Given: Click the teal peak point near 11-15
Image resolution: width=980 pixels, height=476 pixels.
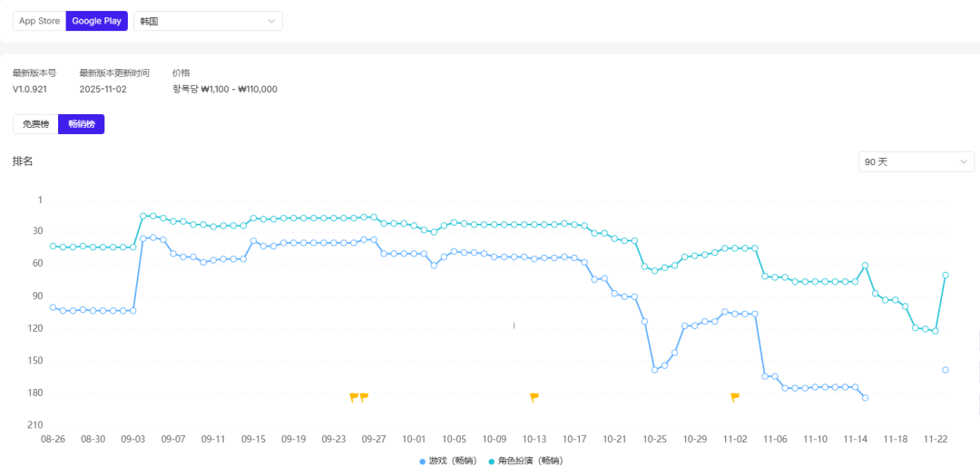Looking at the screenshot, I should 866,266.
